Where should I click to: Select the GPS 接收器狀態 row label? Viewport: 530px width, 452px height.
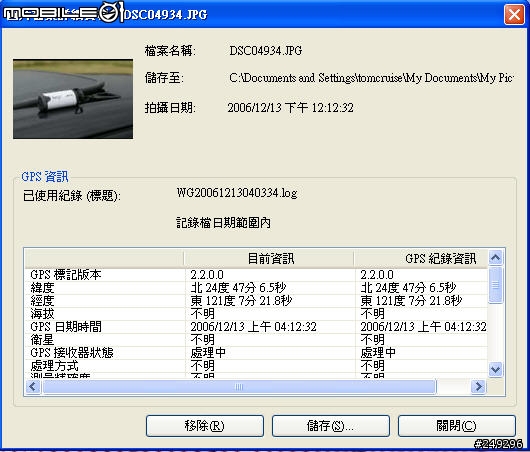point(72,353)
